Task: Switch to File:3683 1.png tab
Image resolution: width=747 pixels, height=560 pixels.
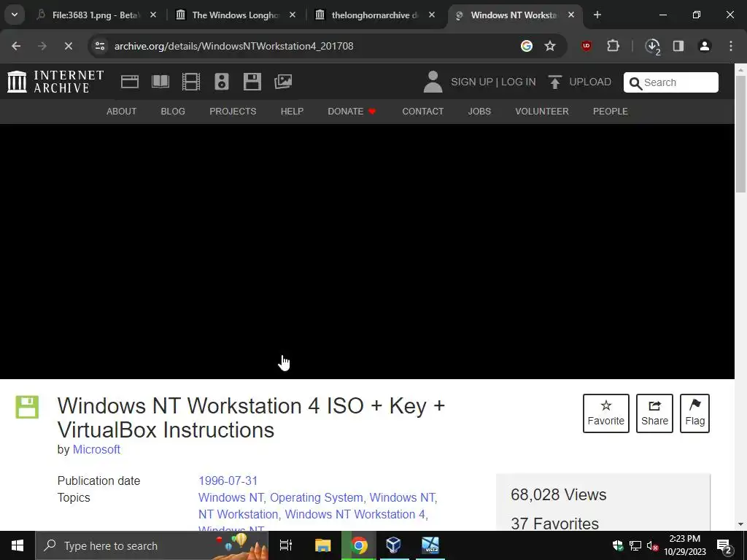Action: 98,15
